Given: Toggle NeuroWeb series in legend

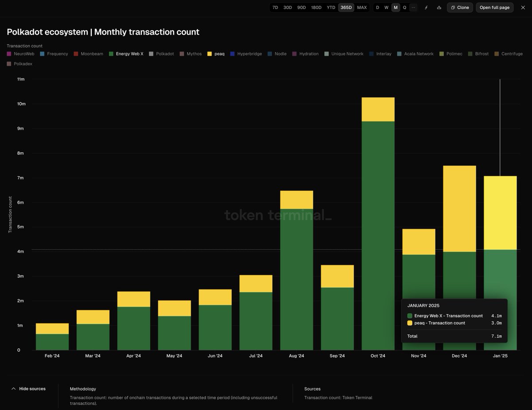Looking at the screenshot, I should click(x=20, y=54).
